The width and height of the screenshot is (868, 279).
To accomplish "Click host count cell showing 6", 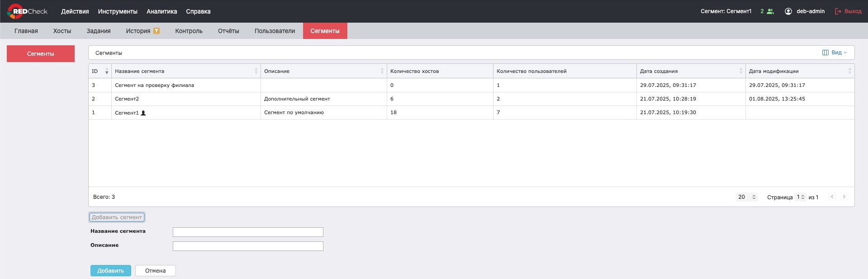I will point(440,99).
